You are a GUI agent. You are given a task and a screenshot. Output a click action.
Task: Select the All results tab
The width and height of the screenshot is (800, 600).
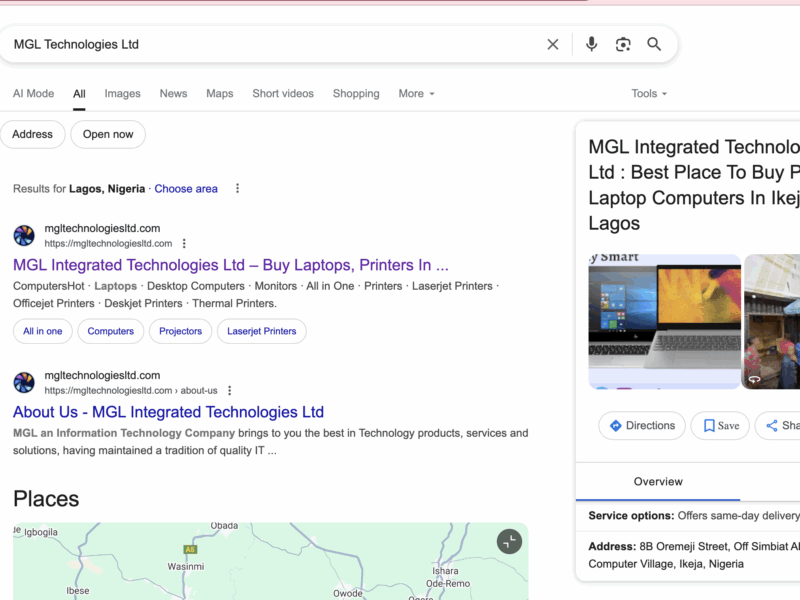click(79, 94)
